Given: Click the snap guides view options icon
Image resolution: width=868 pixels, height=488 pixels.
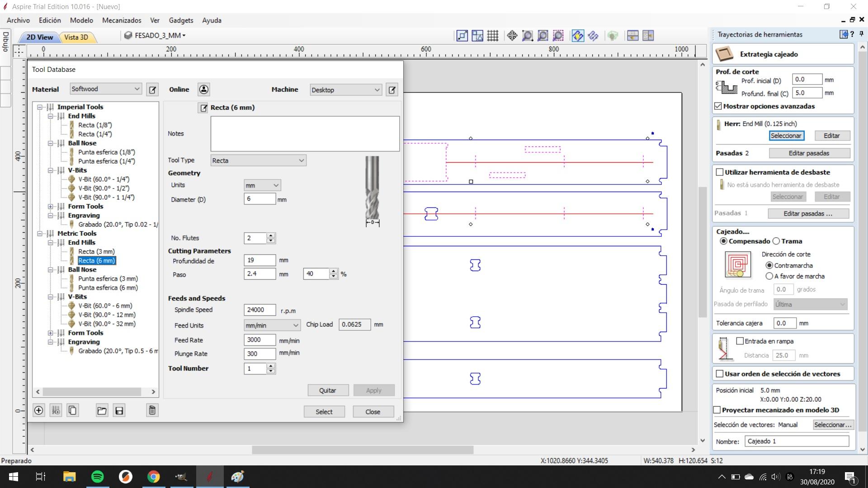Looking at the screenshot, I should 477,36.
